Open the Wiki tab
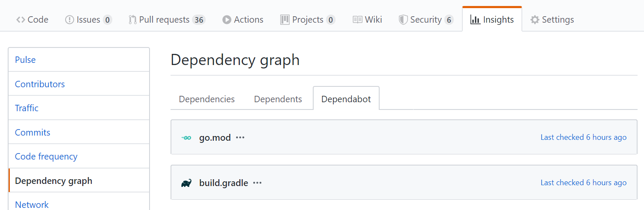 367,20
